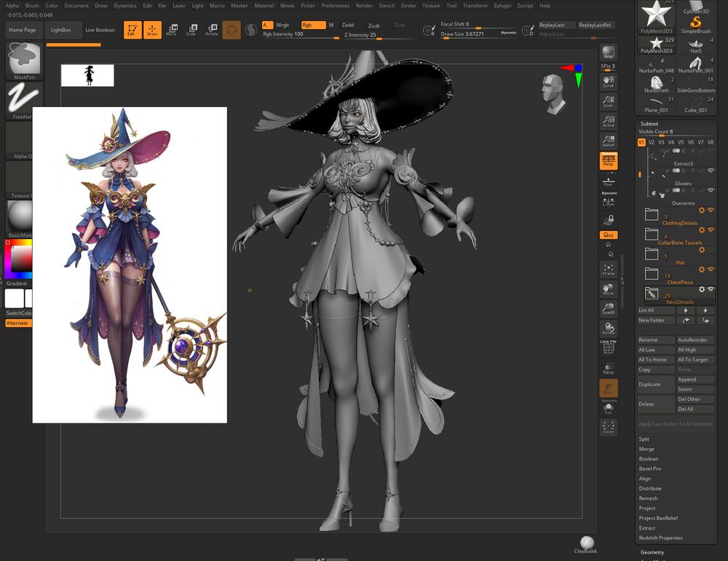Click the AAHalf icon
The height and width of the screenshot is (561, 728).
(x=608, y=141)
